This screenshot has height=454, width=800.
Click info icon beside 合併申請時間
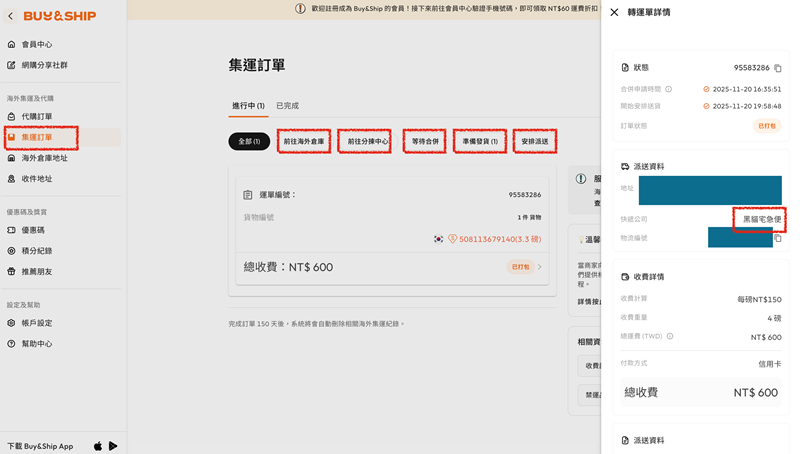pyautogui.click(x=669, y=89)
